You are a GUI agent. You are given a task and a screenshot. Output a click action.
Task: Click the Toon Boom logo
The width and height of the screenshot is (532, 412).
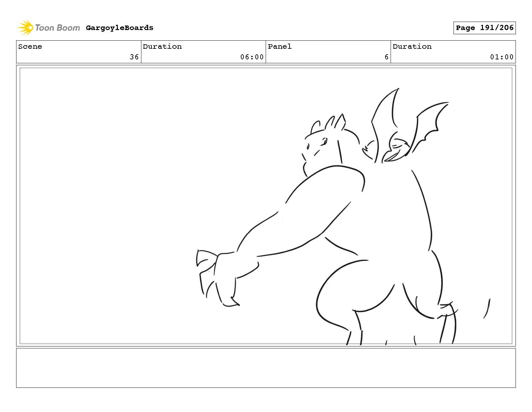[48, 28]
